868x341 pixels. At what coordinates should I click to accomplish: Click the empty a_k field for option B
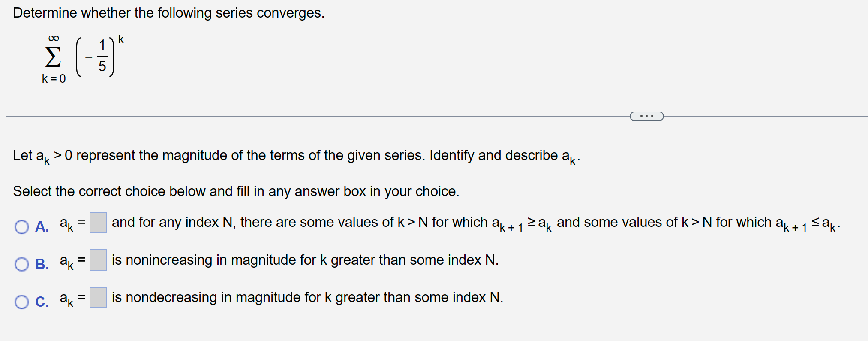point(98,261)
